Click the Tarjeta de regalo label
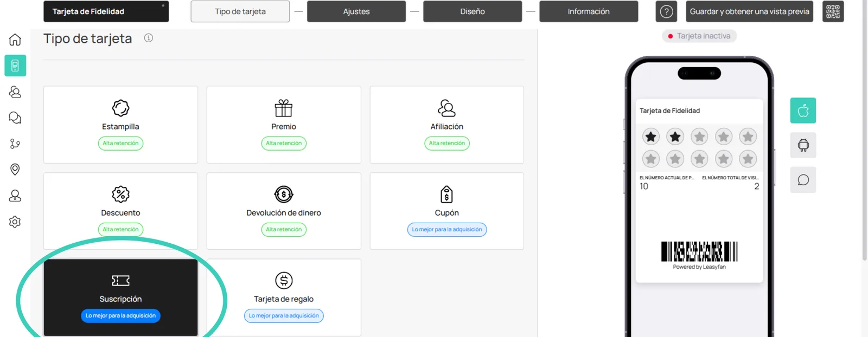 [284, 299]
